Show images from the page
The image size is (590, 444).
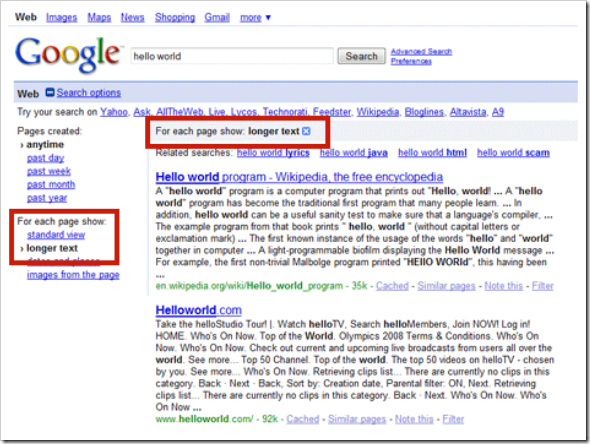click(x=73, y=275)
